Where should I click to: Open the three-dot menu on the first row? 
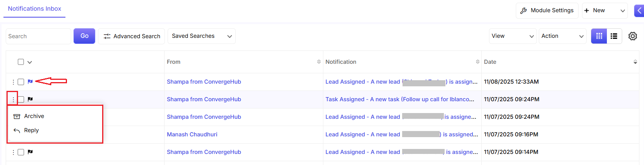[13, 82]
